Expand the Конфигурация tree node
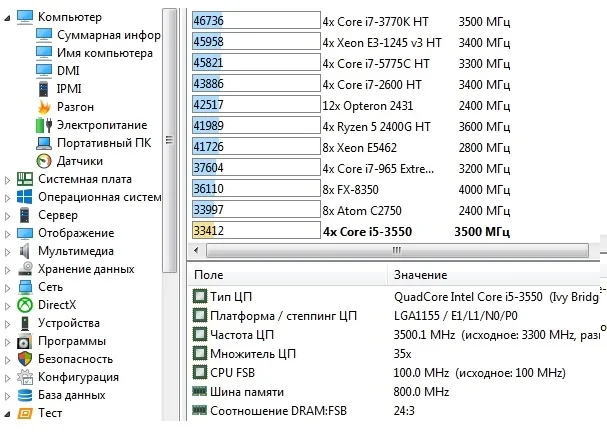This screenshot has width=607, height=433. click(x=7, y=378)
